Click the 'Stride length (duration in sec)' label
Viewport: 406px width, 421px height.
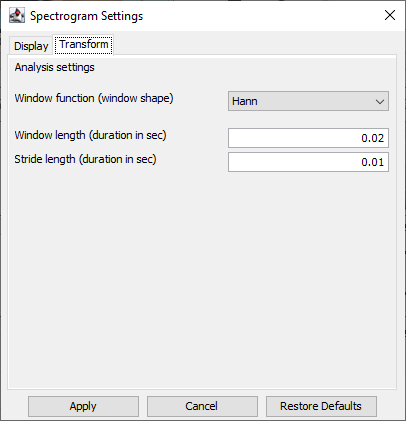85,159
